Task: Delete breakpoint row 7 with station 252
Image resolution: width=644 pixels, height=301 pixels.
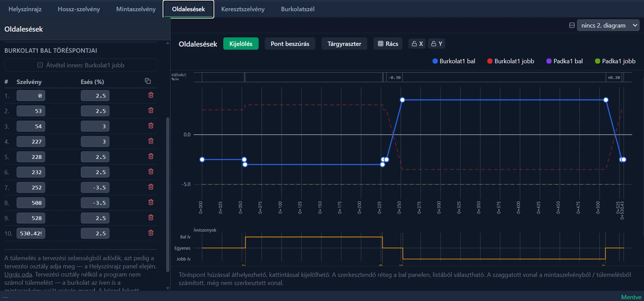Action: coord(151,187)
